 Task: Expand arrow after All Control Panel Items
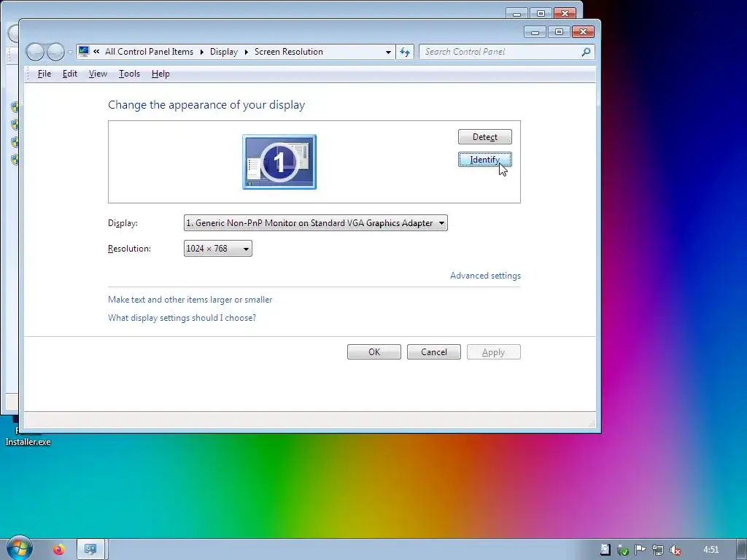pos(201,52)
